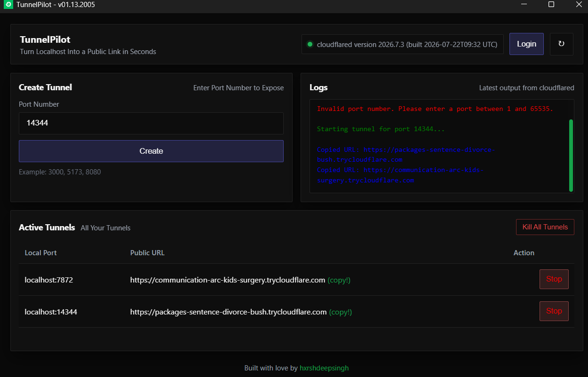This screenshot has width=588, height=377.
Task: Click the green cloudflared status dot
Action: coord(310,44)
